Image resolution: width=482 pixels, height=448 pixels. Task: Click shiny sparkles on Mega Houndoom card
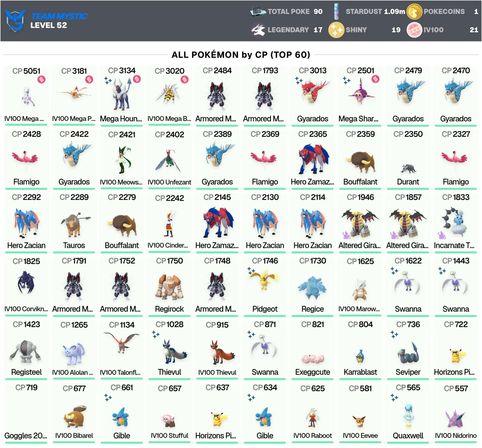[x=108, y=80]
